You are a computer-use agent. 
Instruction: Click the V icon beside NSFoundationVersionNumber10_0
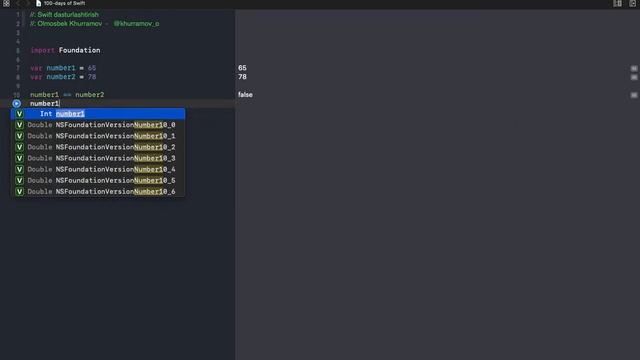point(19,125)
